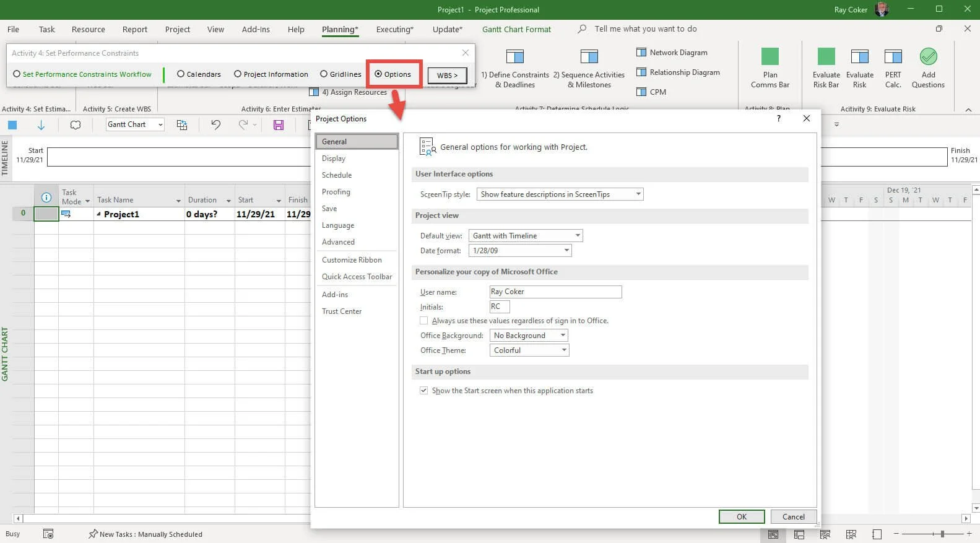Screen dimensions: 980x543
Task: Open the Gantt Chart Format tab
Action: tap(516, 29)
